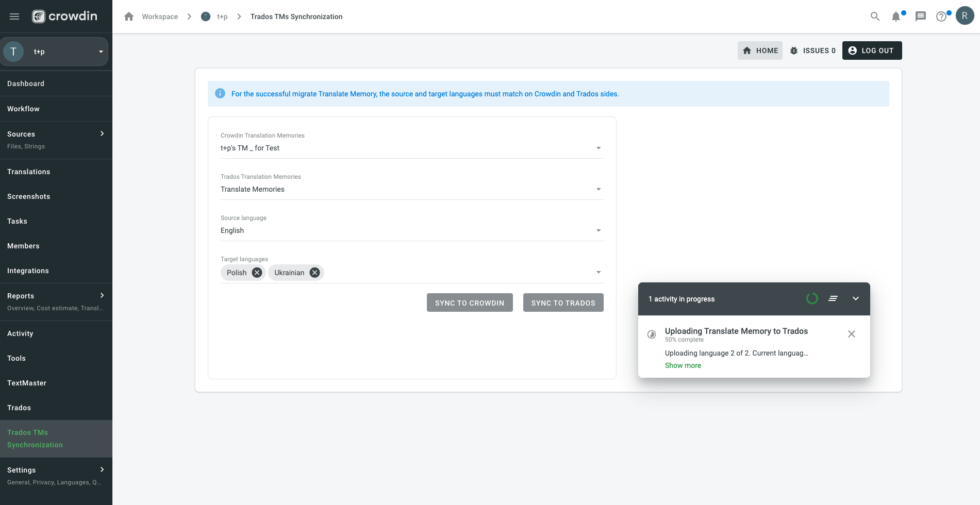Open the messages chat icon
Viewport: 980px width, 505px height.
pyautogui.click(x=920, y=16)
